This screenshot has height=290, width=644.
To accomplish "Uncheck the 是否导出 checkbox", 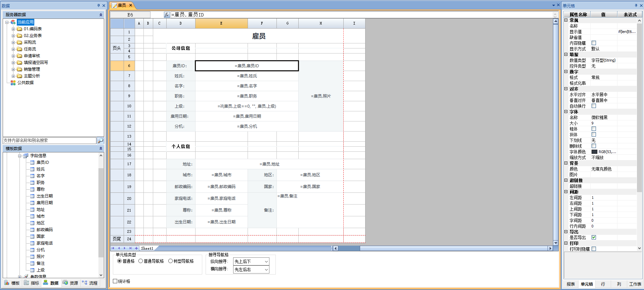I will point(594,238).
